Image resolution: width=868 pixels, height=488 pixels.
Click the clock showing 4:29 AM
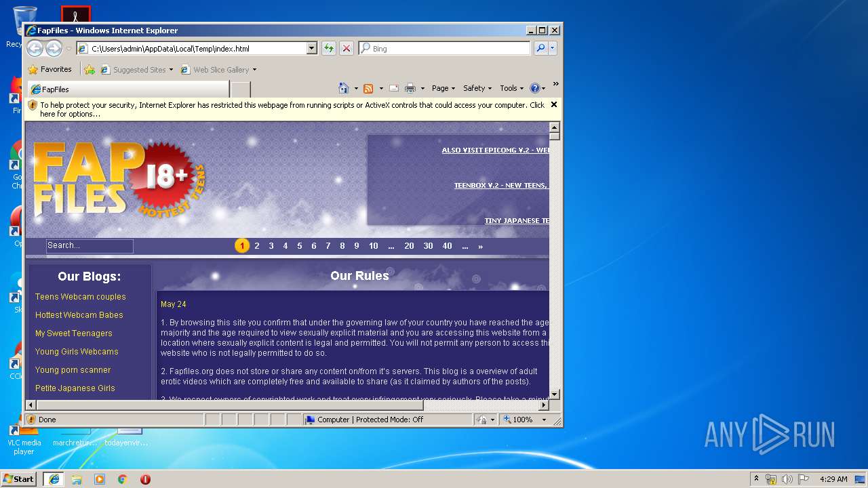pyautogui.click(x=833, y=479)
